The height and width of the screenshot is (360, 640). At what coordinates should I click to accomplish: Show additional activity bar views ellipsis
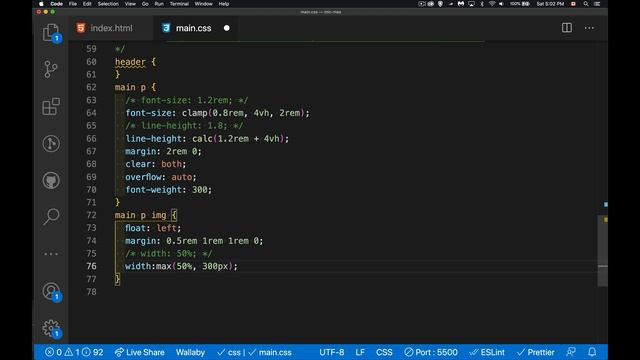pos(51,254)
